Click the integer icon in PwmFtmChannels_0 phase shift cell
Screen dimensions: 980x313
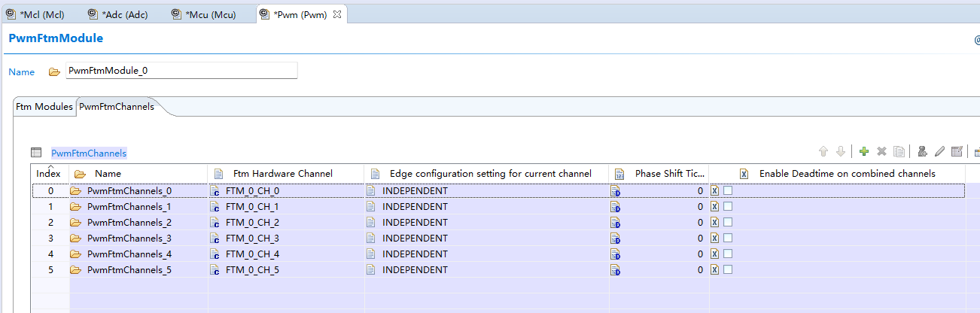(616, 191)
